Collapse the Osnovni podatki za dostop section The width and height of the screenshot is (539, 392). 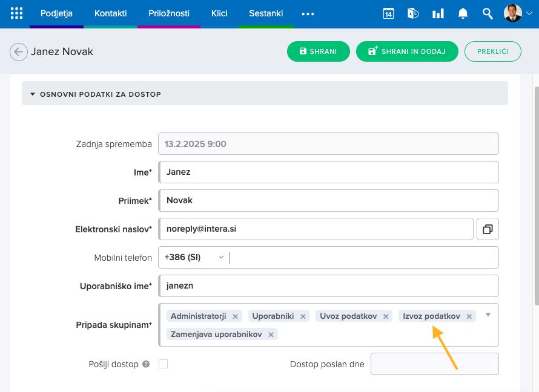coord(33,94)
